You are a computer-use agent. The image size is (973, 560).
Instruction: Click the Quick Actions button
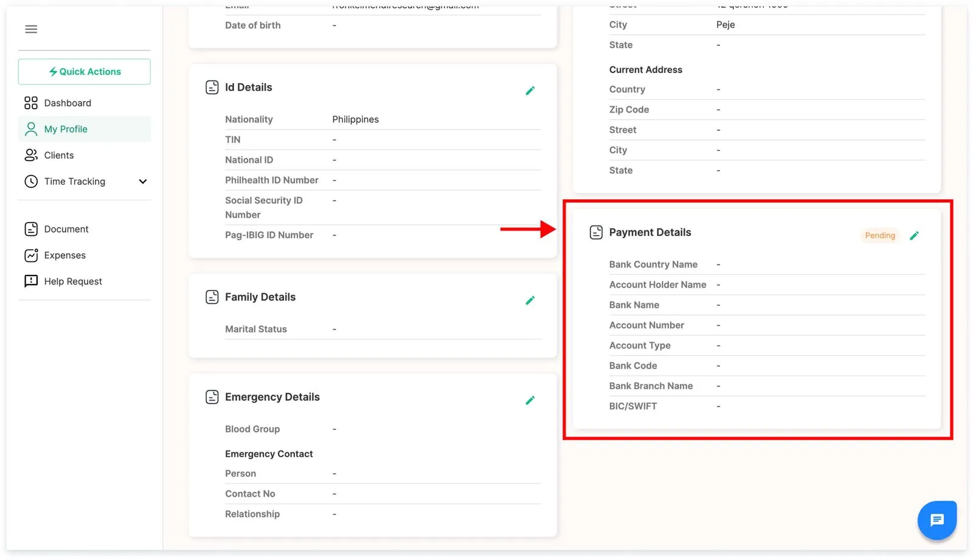pyautogui.click(x=85, y=72)
